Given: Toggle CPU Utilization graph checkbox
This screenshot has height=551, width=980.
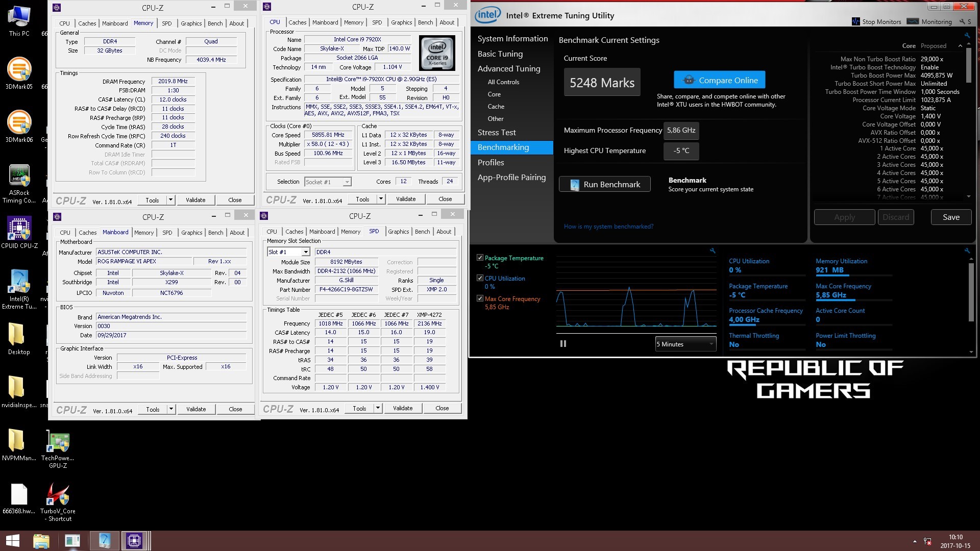Looking at the screenshot, I should click(480, 278).
